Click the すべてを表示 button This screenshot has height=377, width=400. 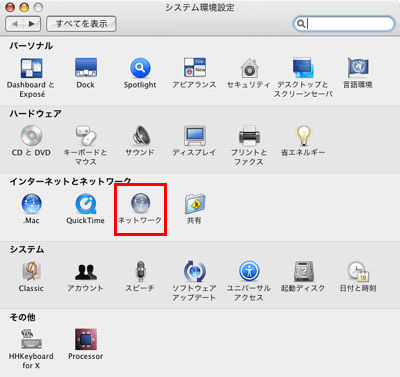(x=81, y=24)
